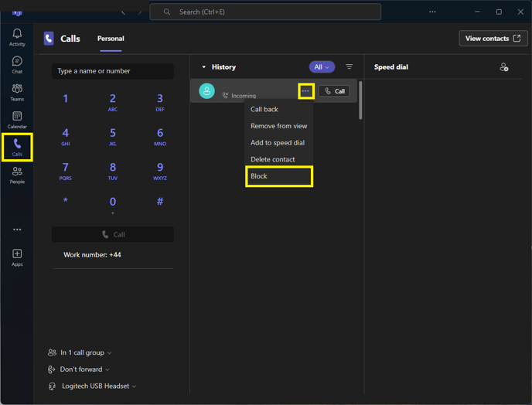The width and height of the screenshot is (532, 405).
Task: Click the name or number input field
Action: [x=113, y=71]
